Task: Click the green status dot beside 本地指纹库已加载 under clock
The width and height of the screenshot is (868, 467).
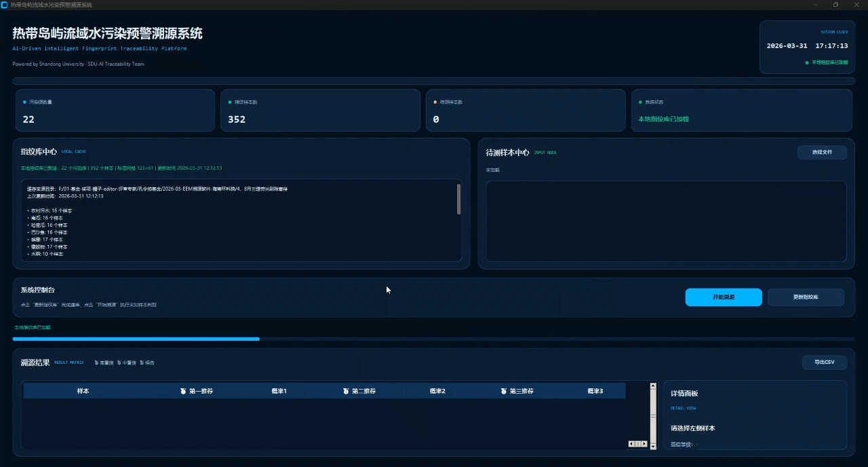Action: (807, 62)
